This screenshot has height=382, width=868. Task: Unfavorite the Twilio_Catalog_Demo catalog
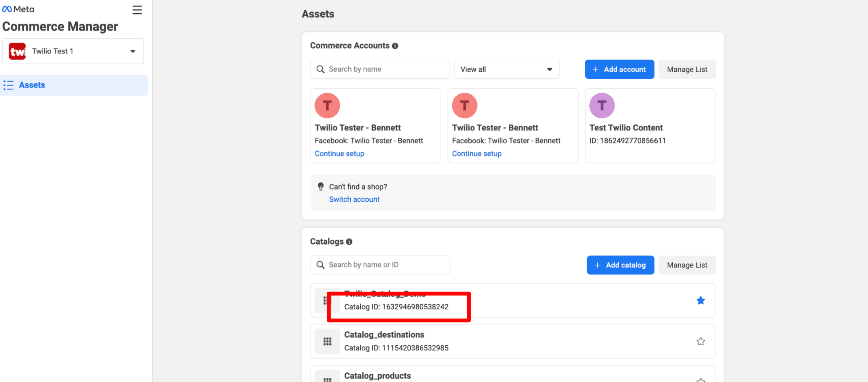(x=700, y=300)
